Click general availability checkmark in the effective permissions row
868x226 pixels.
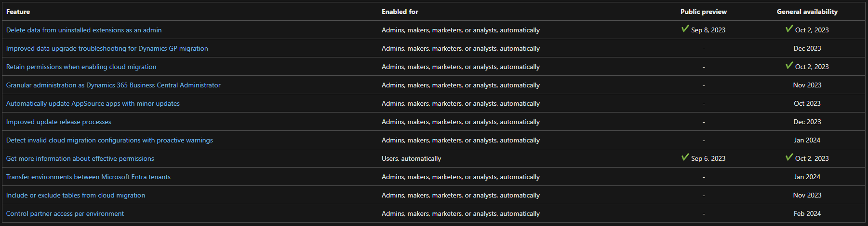789,157
